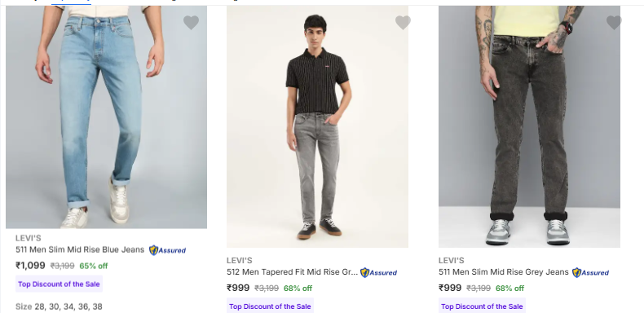Click Top Discount tag under 512 Tapered jeans
Viewport: 644px width, 313px height.
[x=270, y=306]
